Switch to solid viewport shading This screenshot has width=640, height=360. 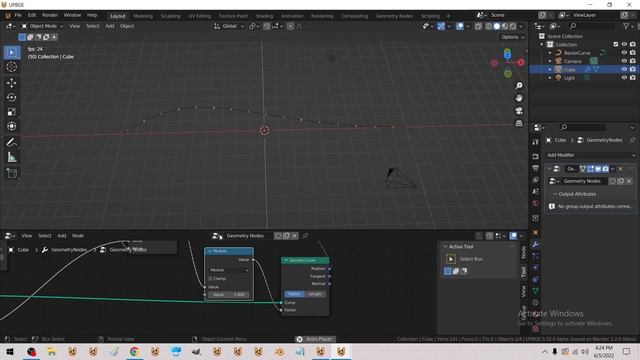point(497,26)
